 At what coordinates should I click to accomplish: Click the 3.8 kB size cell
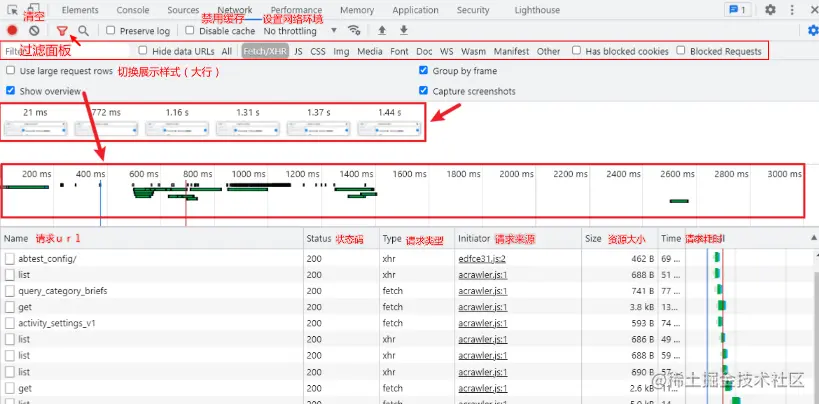click(x=642, y=307)
